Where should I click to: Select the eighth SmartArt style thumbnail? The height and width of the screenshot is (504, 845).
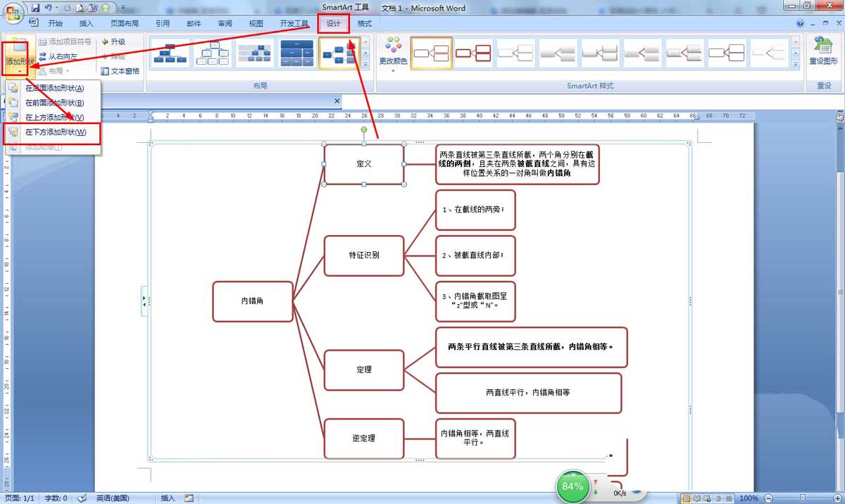[727, 53]
